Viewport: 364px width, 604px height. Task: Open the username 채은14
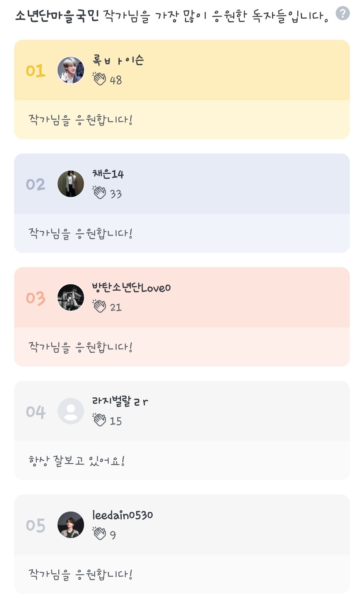coord(108,174)
